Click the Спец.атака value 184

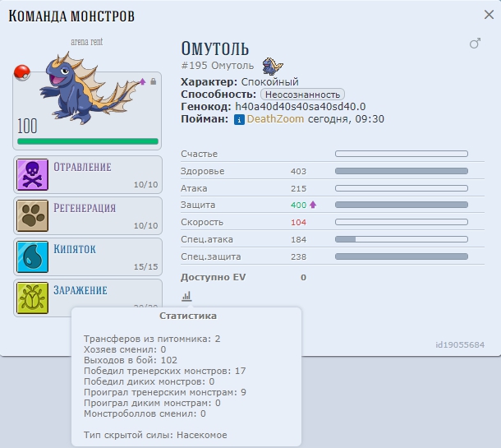click(x=298, y=239)
